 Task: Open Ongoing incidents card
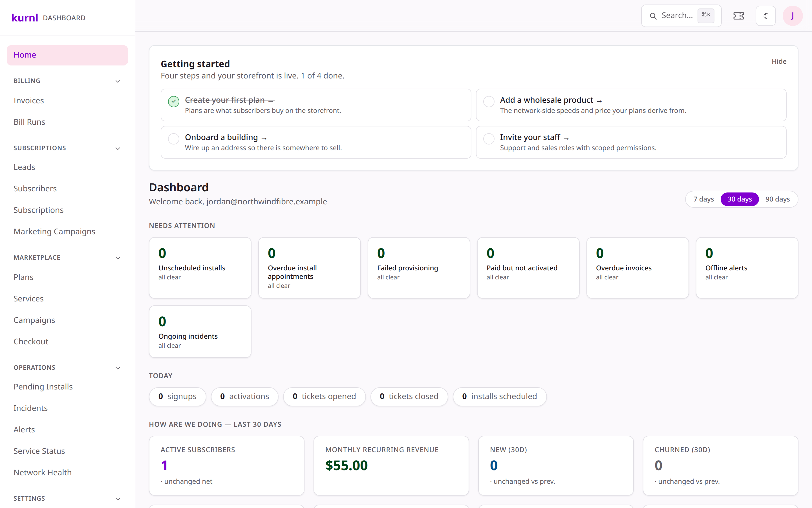pyautogui.click(x=200, y=332)
